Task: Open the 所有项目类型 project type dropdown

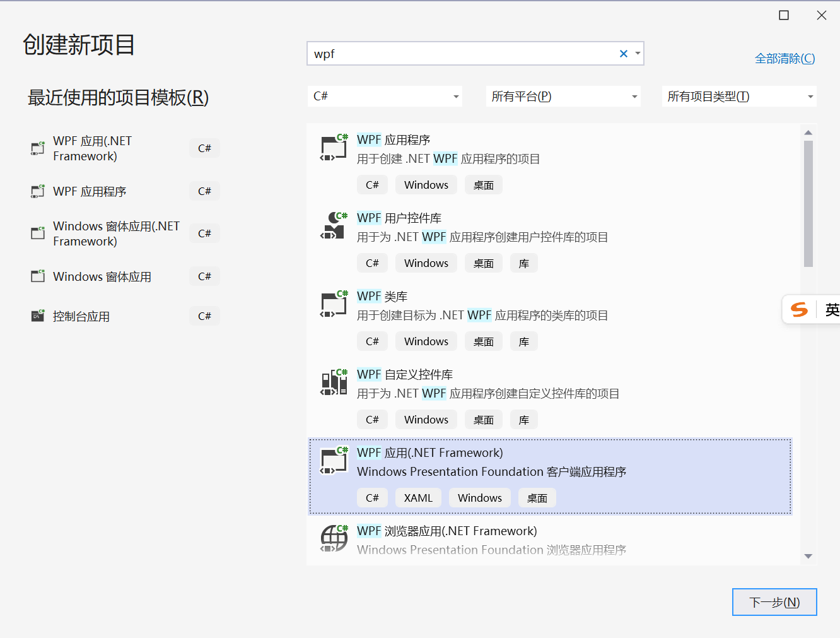Action: tap(739, 97)
